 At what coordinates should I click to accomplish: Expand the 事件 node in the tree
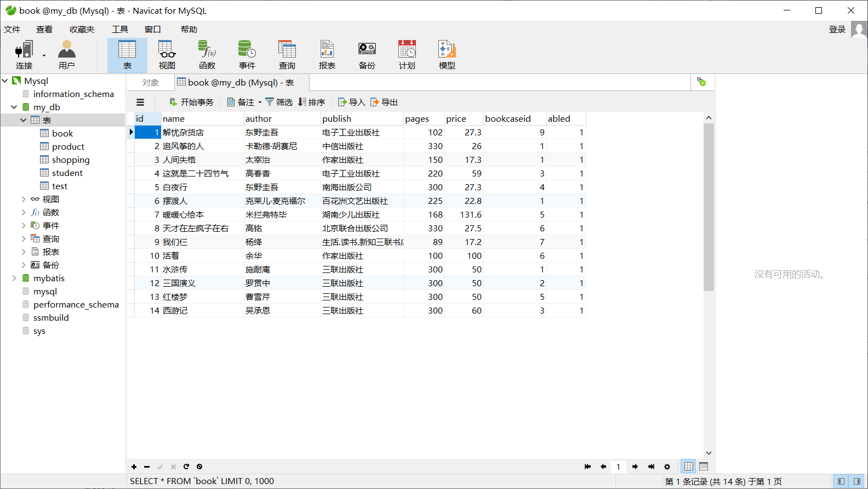(x=24, y=225)
